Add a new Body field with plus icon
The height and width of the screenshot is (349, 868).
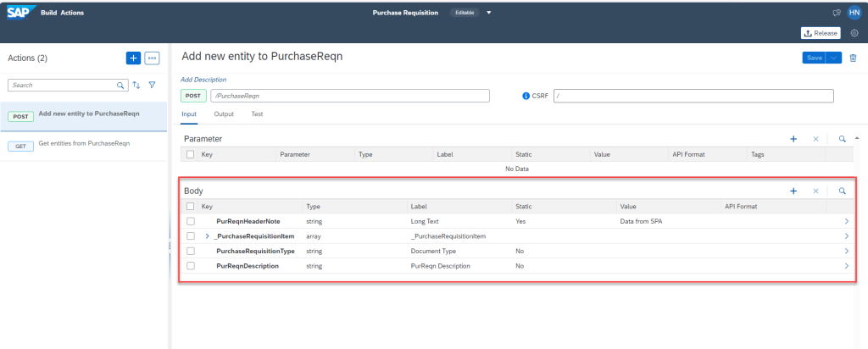793,191
